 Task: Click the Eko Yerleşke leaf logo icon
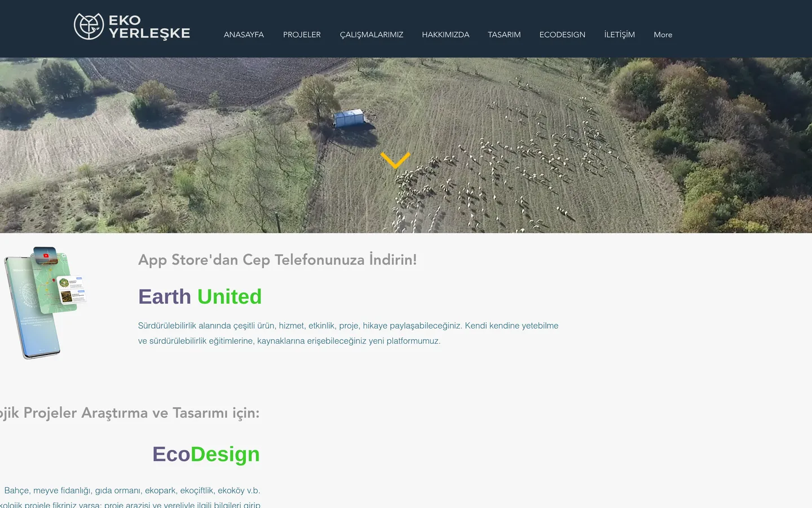(89, 27)
